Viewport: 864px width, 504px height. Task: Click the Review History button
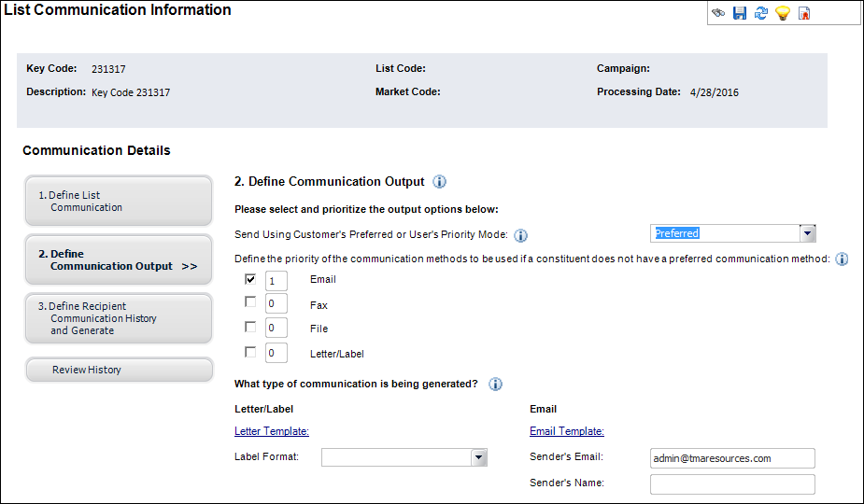(x=119, y=370)
